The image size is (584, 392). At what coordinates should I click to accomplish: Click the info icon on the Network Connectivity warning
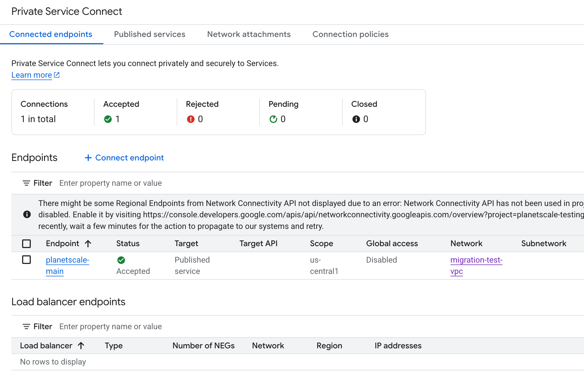(x=27, y=215)
